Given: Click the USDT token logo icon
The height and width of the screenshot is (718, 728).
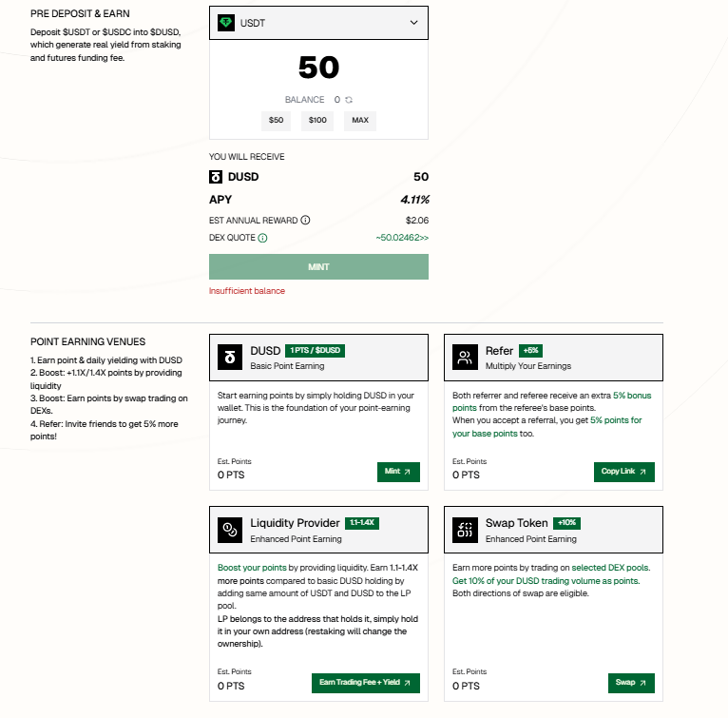Looking at the screenshot, I should pyautogui.click(x=226, y=23).
